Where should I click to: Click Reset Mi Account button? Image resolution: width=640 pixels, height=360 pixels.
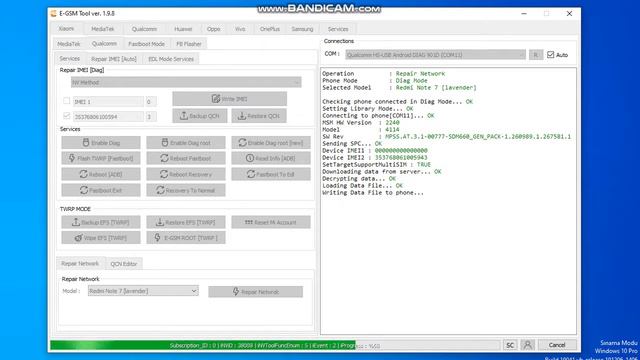pos(271,222)
